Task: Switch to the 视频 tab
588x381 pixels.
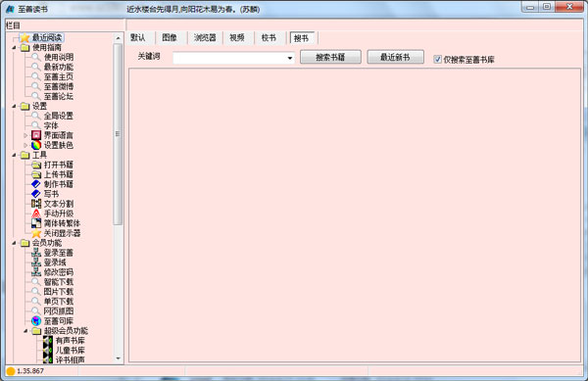Action: (x=237, y=37)
